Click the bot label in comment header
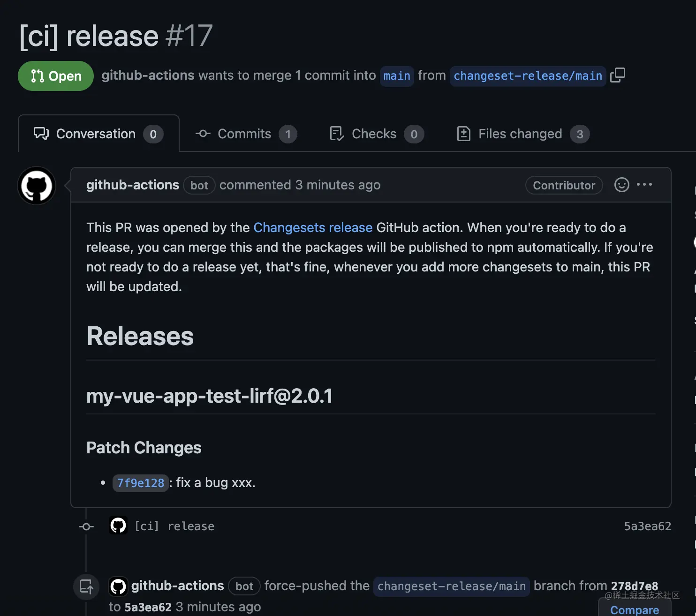This screenshot has width=696, height=616. (199, 185)
